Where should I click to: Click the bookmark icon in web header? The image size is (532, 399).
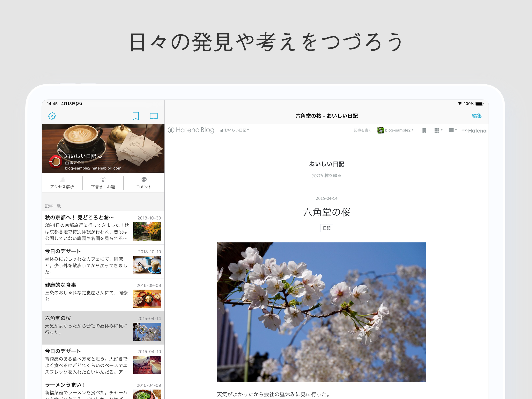click(424, 130)
